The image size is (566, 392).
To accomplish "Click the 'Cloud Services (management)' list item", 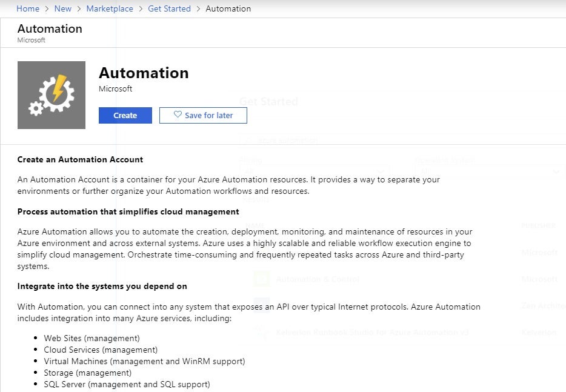I will [101, 350].
